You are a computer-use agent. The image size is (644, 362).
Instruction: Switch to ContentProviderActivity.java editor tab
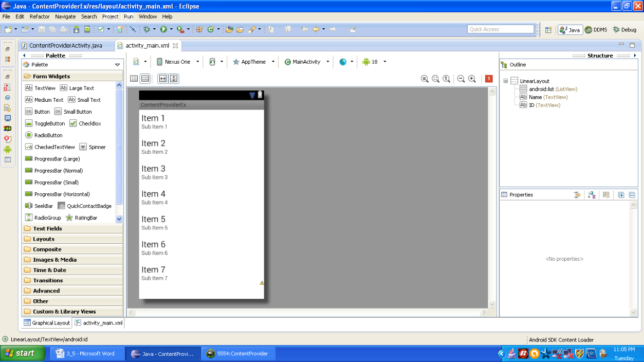(x=61, y=45)
